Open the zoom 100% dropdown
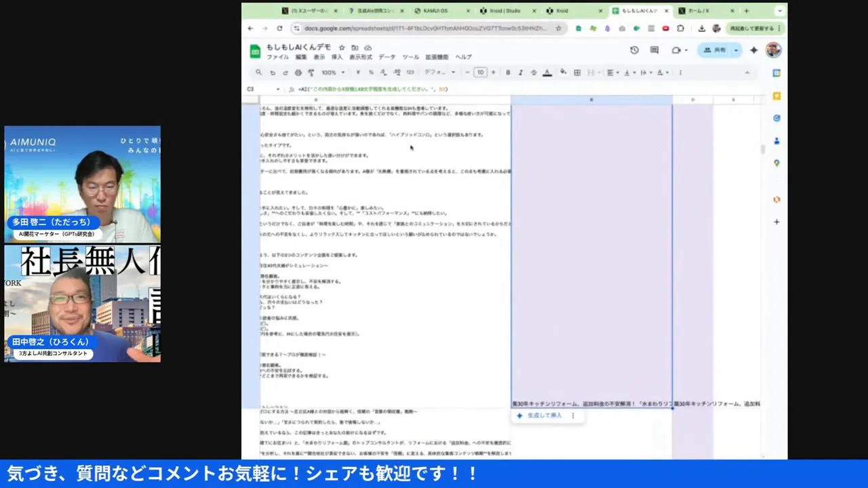The image size is (868, 488). tap(333, 73)
